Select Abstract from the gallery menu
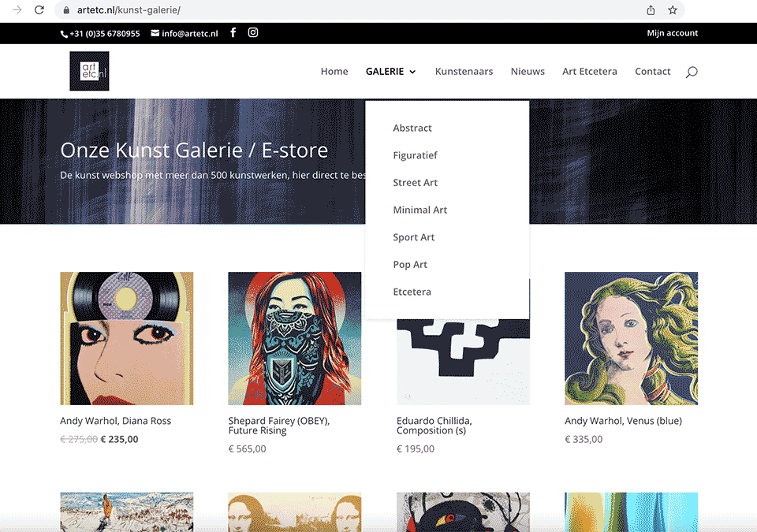This screenshot has width=757, height=532. click(x=412, y=128)
